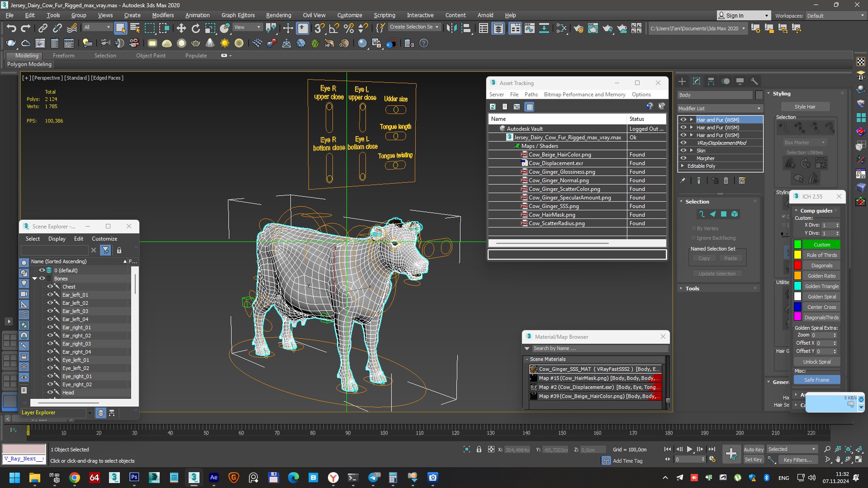Screen dimensions: 868x488
Task: Click Rule of Thirds guide button
Action: [821, 255]
